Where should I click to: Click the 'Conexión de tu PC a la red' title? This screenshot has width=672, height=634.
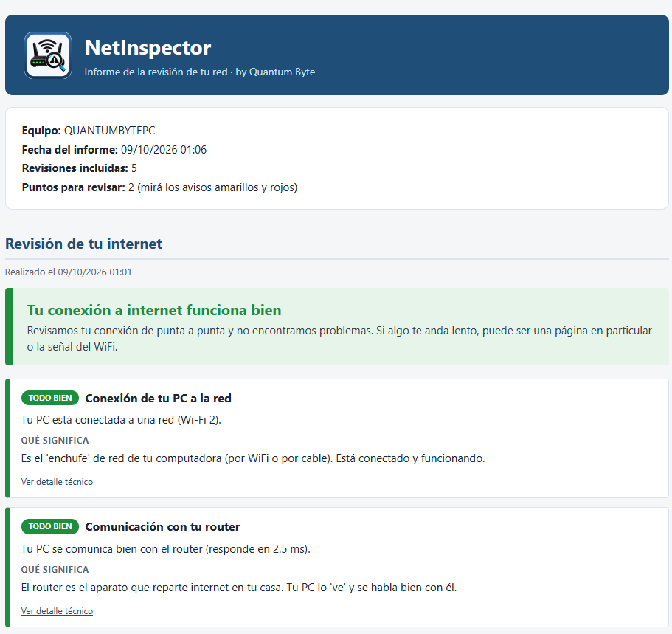click(x=158, y=398)
